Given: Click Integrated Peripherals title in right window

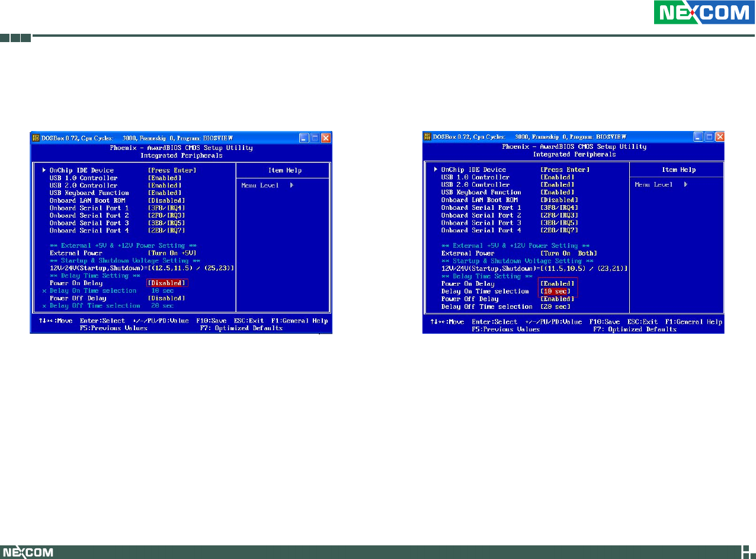Looking at the screenshot, I should click(x=574, y=154).
